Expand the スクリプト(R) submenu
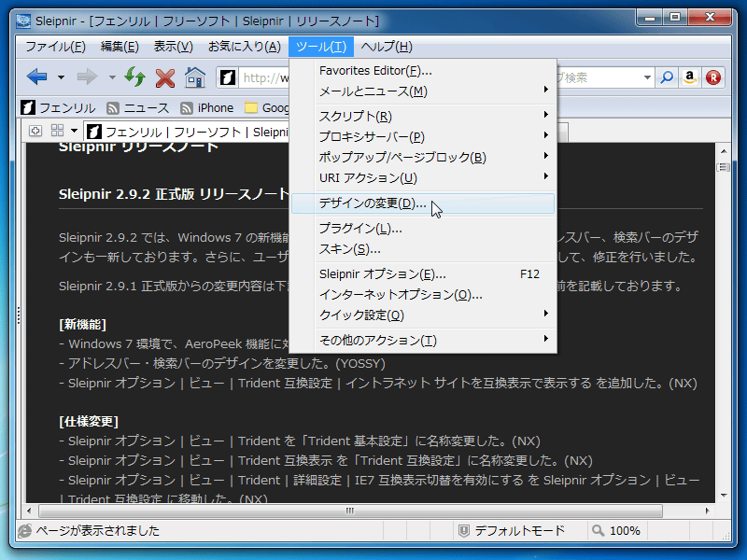Viewport: 747px width, 560px height. pyautogui.click(x=423, y=116)
